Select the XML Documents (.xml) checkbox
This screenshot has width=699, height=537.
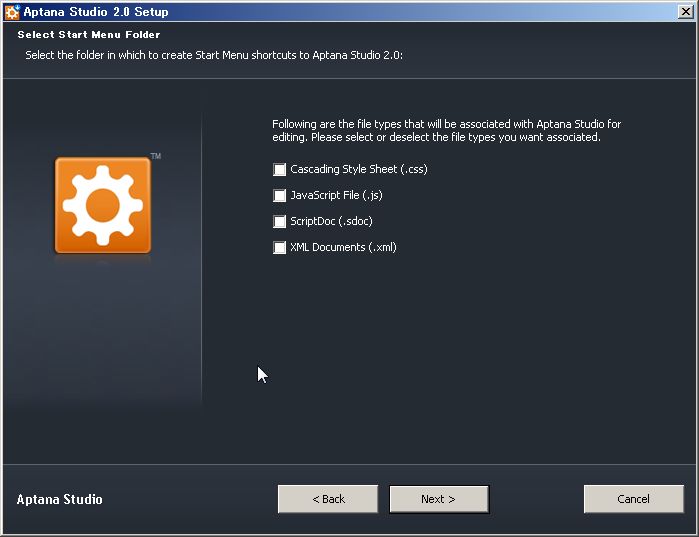click(x=280, y=247)
